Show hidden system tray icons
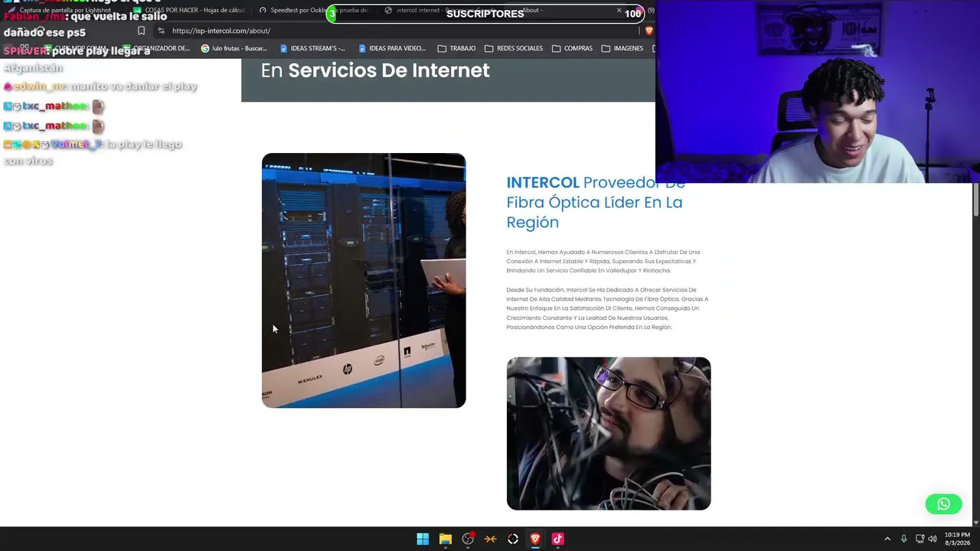The height and width of the screenshot is (551, 980). [887, 539]
